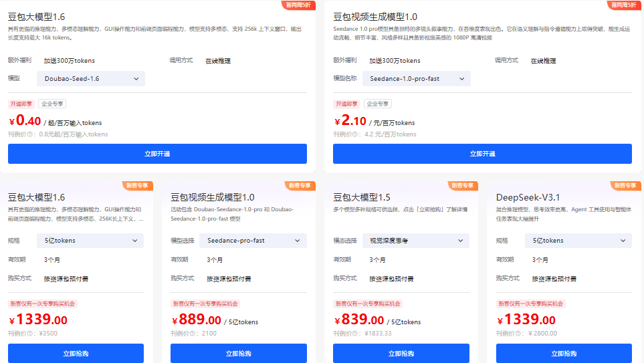The height and width of the screenshot is (363, 644).
Task: Click the ¥2.10 price text
Action: tap(350, 121)
